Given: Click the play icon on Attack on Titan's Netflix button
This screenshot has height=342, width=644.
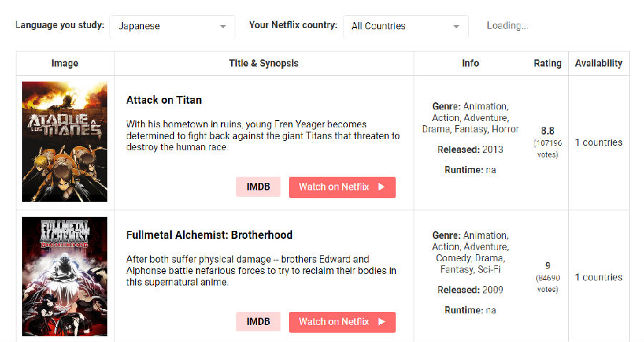Looking at the screenshot, I should [381, 187].
